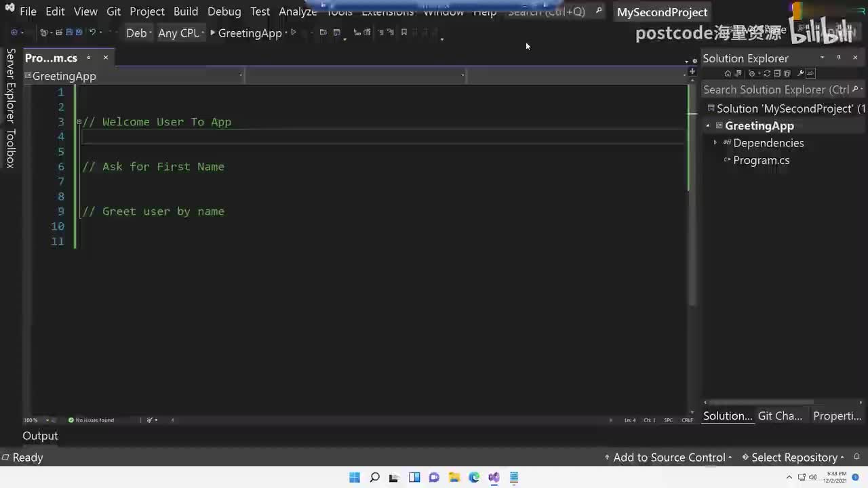Open the File menu
The image size is (868, 488).
(28, 12)
